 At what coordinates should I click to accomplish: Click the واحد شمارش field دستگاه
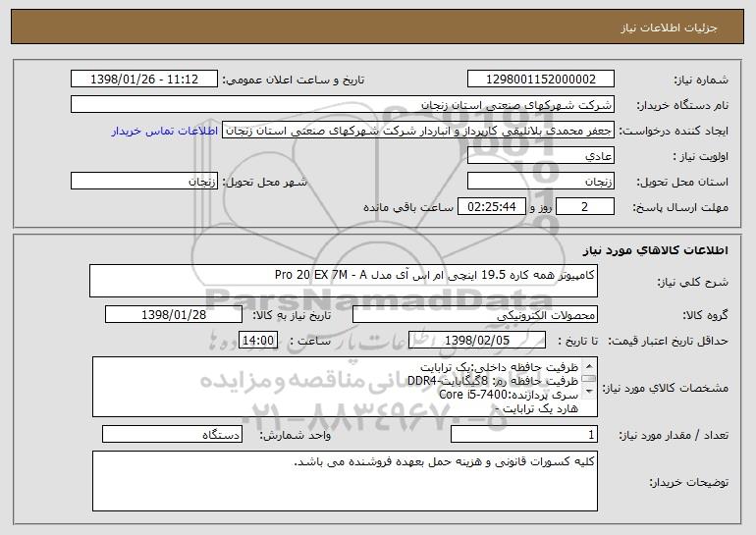(172, 434)
